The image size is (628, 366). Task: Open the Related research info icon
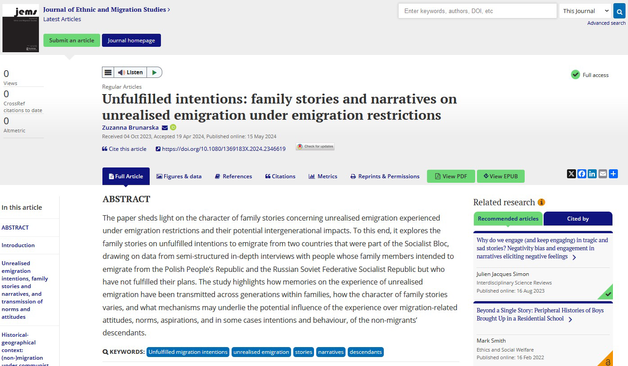click(x=541, y=202)
